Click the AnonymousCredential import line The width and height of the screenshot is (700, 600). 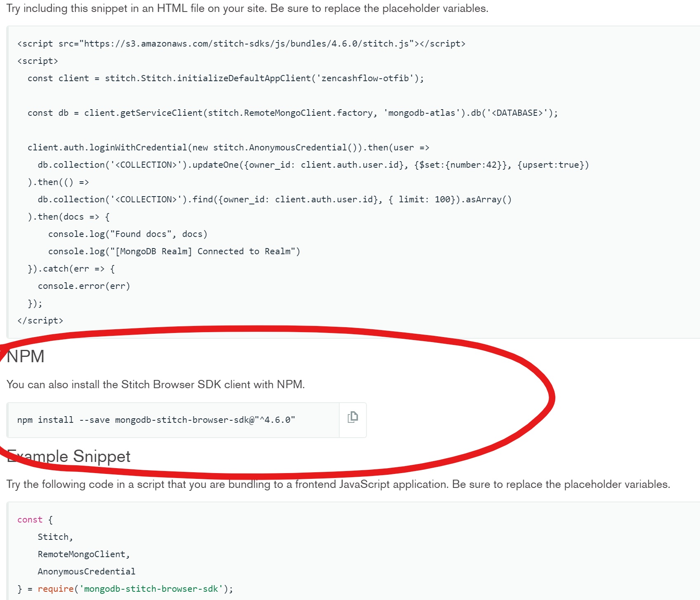(x=86, y=572)
